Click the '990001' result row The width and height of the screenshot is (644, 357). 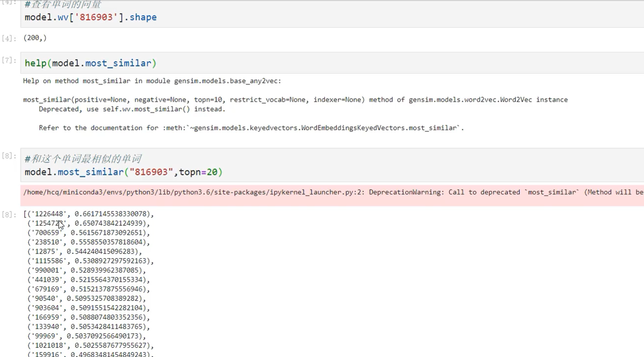pyautogui.click(x=86, y=270)
